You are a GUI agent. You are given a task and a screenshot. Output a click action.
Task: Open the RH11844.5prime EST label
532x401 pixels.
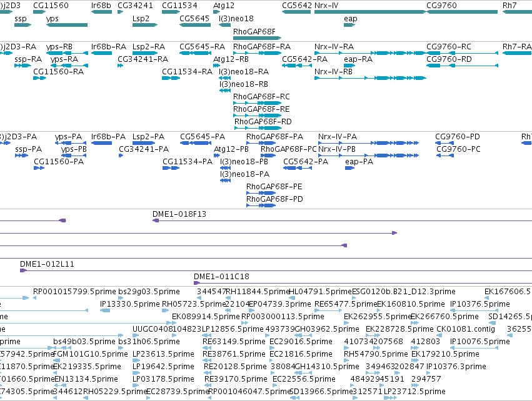click(258, 292)
